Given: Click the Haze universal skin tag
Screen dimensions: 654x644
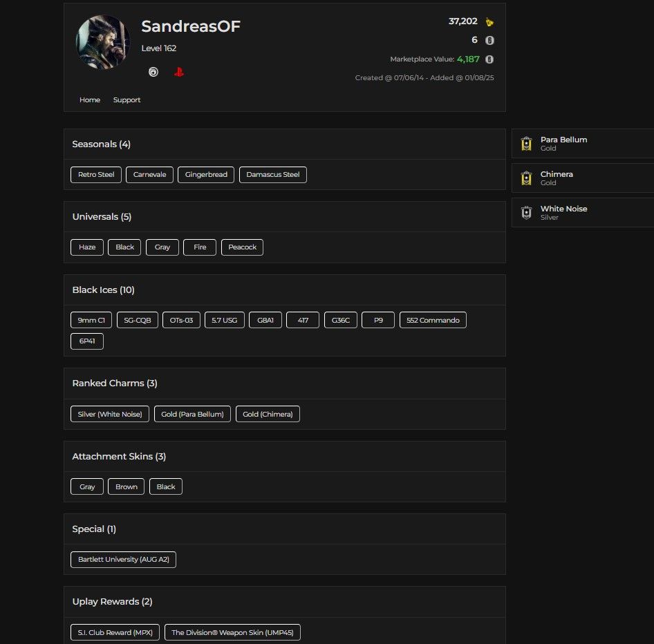Looking at the screenshot, I should (x=87, y=247).
